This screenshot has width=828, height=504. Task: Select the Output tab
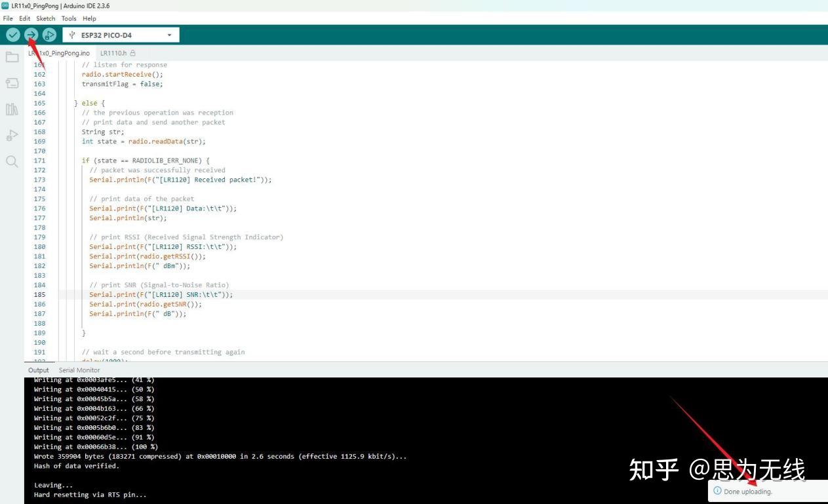38,370
